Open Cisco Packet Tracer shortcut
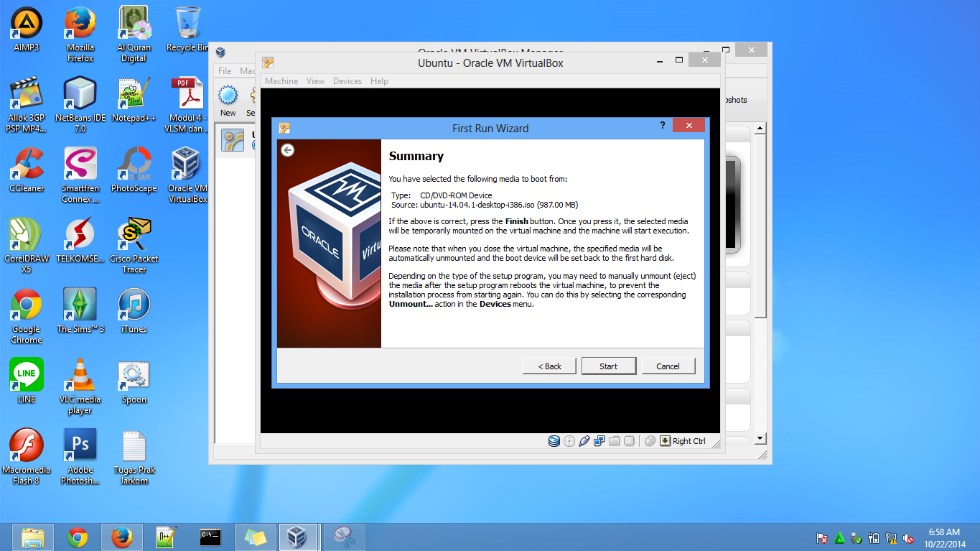Viewport: 980px width, 551px height. tap(134, 246)
